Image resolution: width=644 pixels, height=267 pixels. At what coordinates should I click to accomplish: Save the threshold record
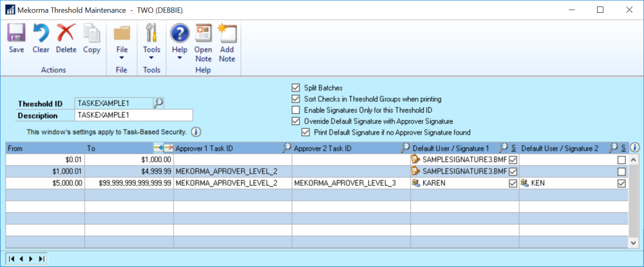pyautogui.click(x=17, y=39)
